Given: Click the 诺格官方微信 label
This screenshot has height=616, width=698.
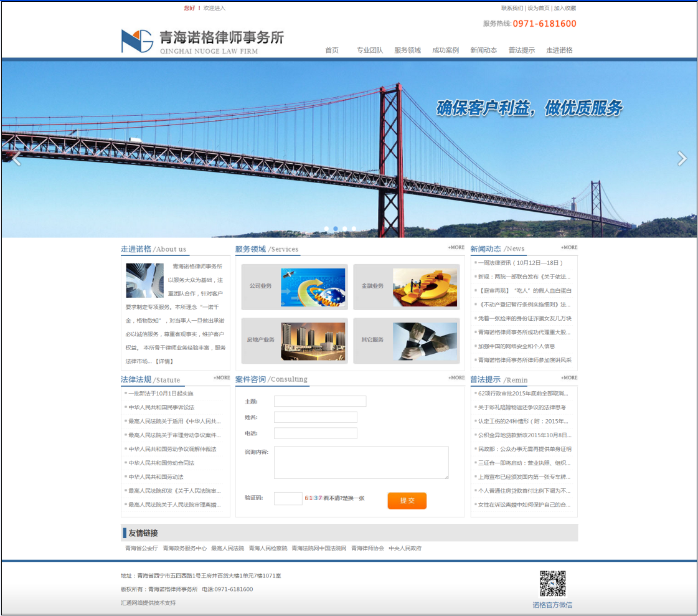Looking at the screenshot, I should 552,605.
